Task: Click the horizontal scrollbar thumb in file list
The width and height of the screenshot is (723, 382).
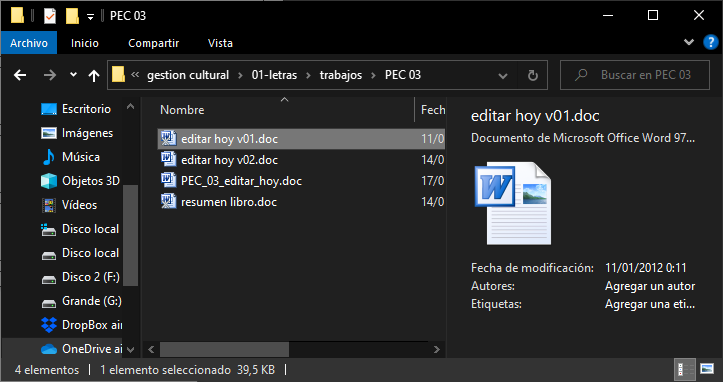Action: (x=225, y=349)
